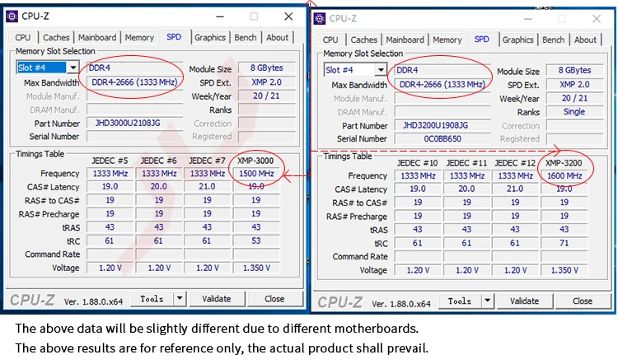The image size is (618, 364).
Task: Expand the Tools dropdown arrow in right window
Action: 487,301
